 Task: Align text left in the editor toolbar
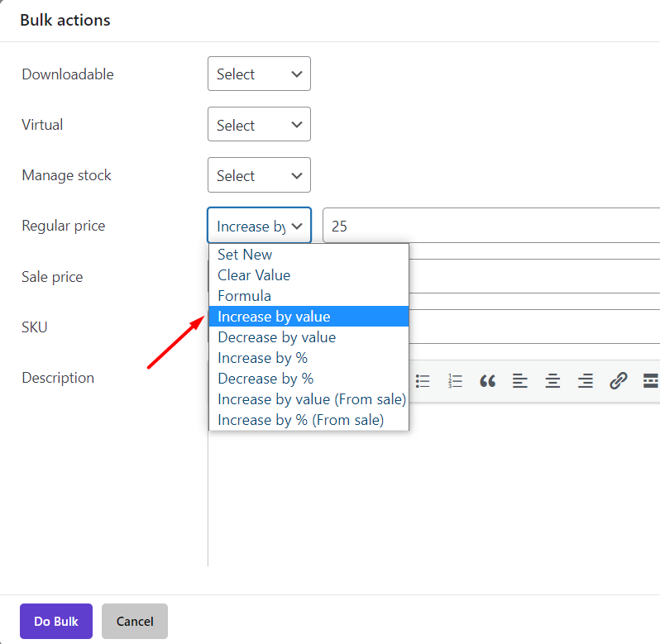(520, 381)
